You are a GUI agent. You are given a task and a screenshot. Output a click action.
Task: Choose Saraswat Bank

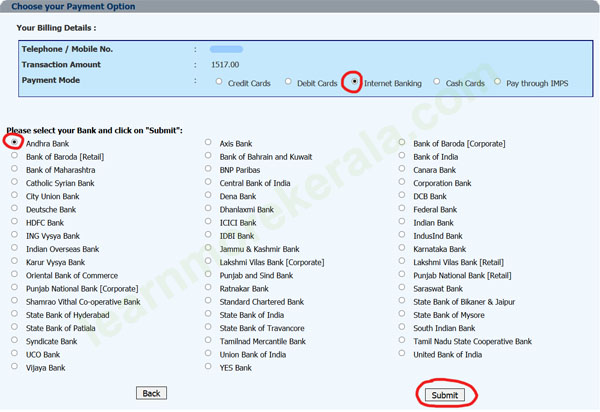[x=402, y=287]
